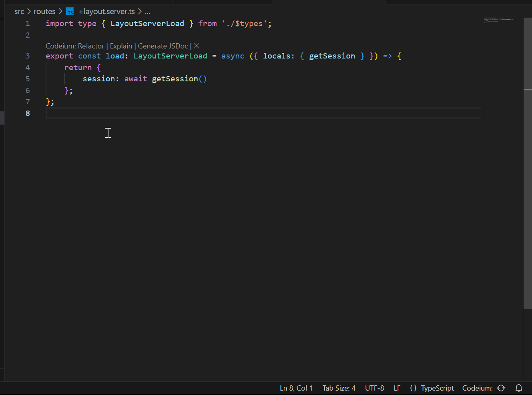Click the editor minimap preview

[500, 20]
